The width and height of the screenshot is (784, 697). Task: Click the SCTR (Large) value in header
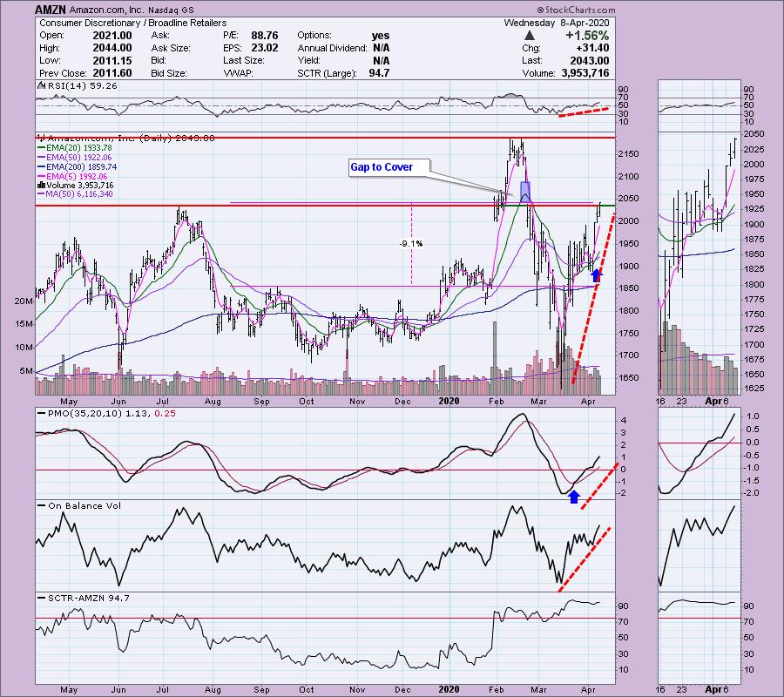[381, 73]
